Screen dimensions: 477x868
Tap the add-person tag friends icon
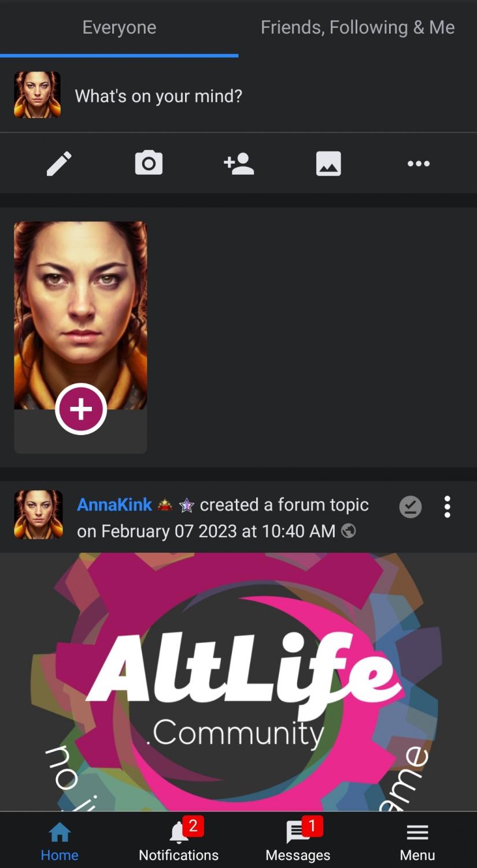point(239,164)
